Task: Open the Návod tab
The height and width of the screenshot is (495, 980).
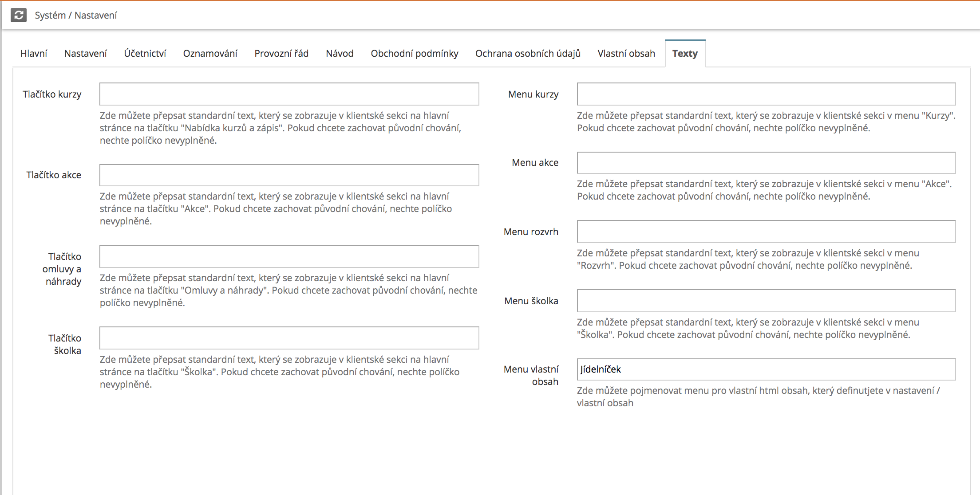Action: coord(340,54)
